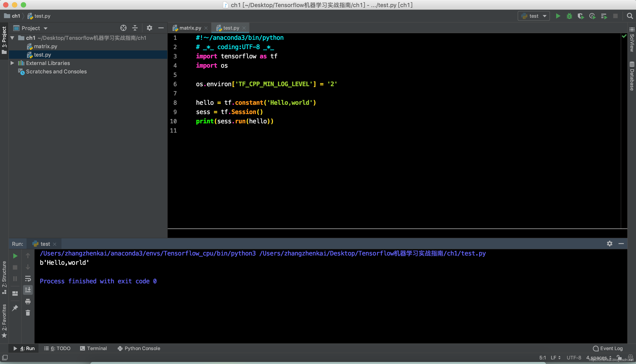The width and height of the screenshot is (636, 364).
Task: Toggle scroll to end in Run console
Action: [x=28, y=290]
